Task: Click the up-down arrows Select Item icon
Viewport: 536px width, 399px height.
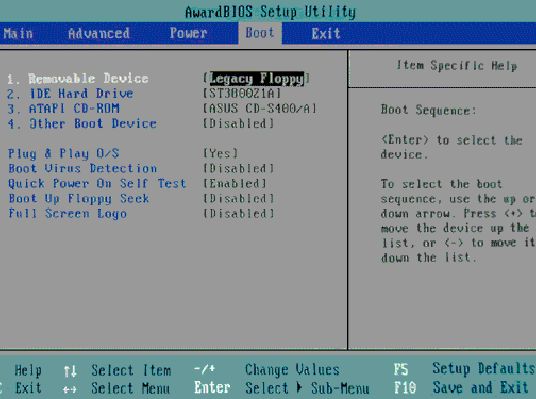Action: [70, 371]
